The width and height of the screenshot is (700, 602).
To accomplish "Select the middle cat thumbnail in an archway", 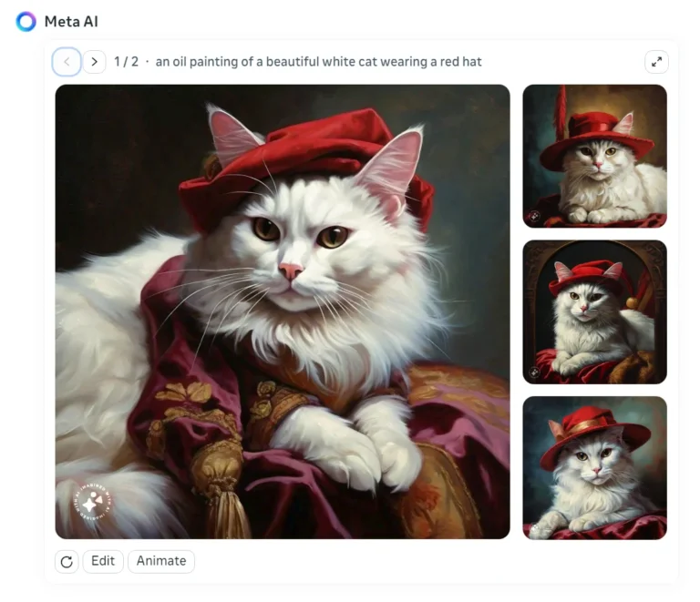I will tap(594, 311).
